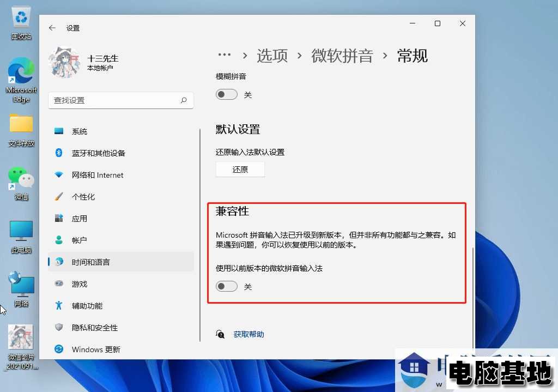Select the 微信图片 image file on desktop
The image size is (558, 392).
click(x=21, y=347)
